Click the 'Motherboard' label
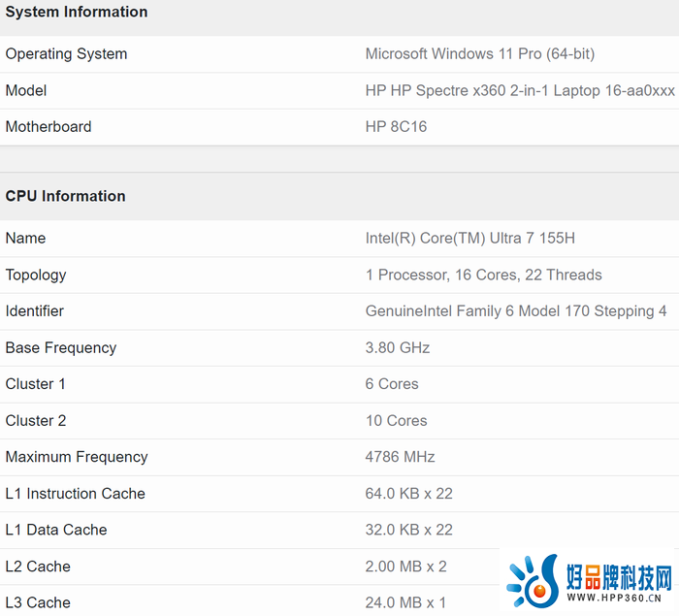This screenshot has height=616, width=679. point(48,127)
